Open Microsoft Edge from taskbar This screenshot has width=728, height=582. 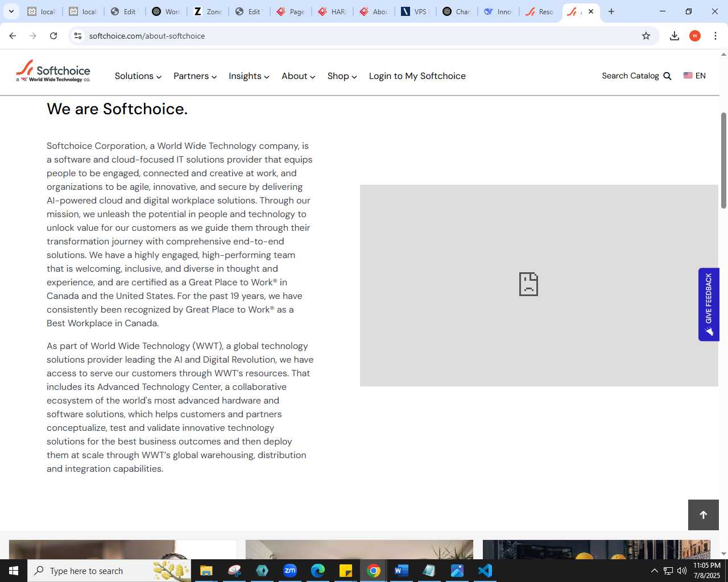click(318, 571)
